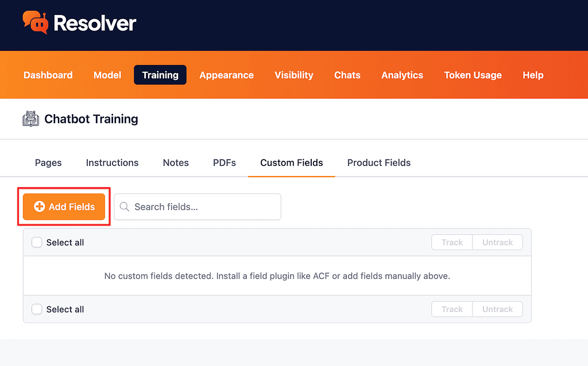Switch to Product Fields tab
Viewport: 588px width, 366px height.
(379, 162)
